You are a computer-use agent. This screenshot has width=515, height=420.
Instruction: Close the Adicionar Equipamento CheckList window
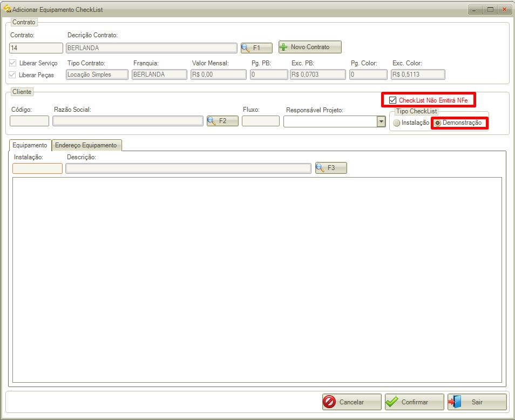(505, 10)
